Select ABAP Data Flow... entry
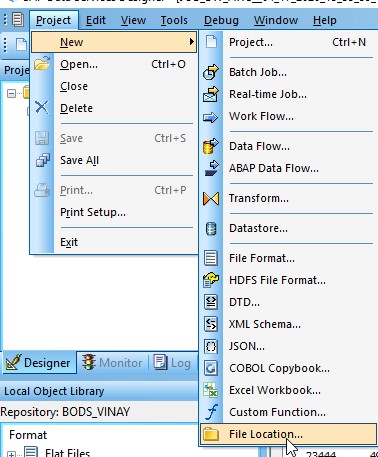 tap(288, 168)
